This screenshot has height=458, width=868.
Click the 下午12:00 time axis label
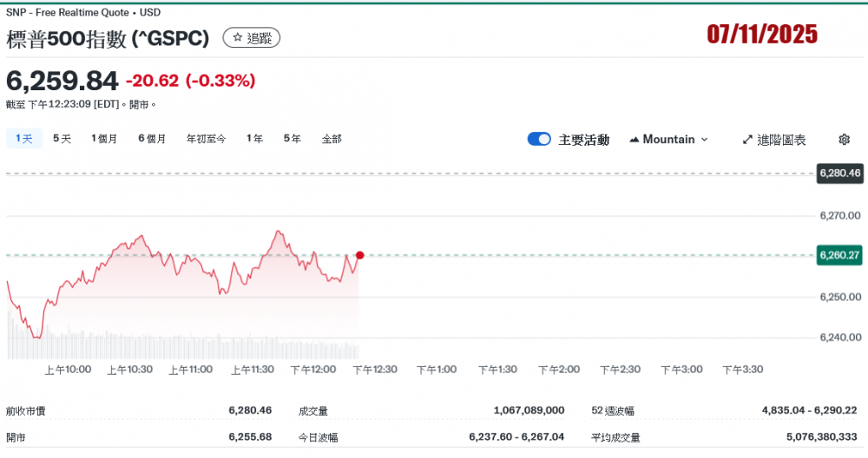[x=312, y=370]
